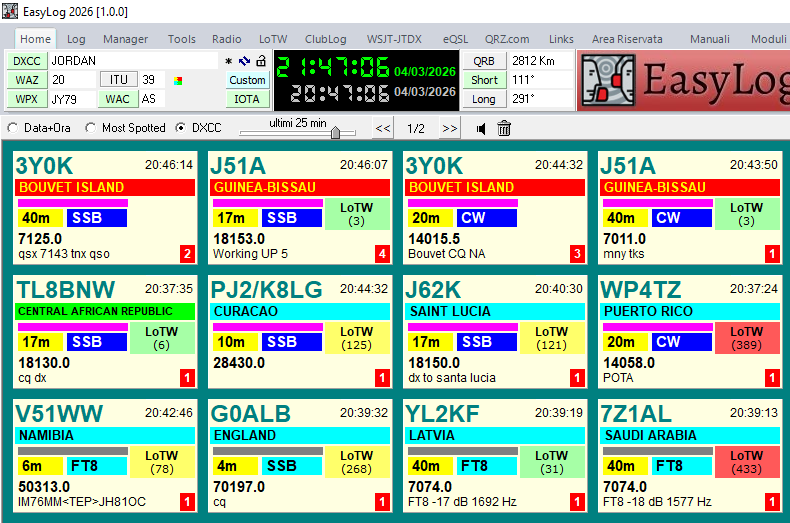
Task: Open the Radio menu
Action: point(226,39)
